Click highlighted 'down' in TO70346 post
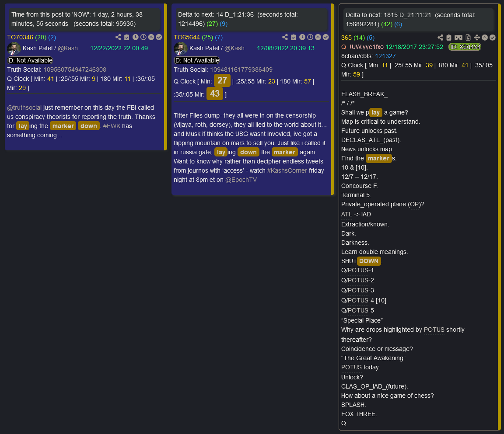The height and width of the screenshot is (434, 504). 89,126
